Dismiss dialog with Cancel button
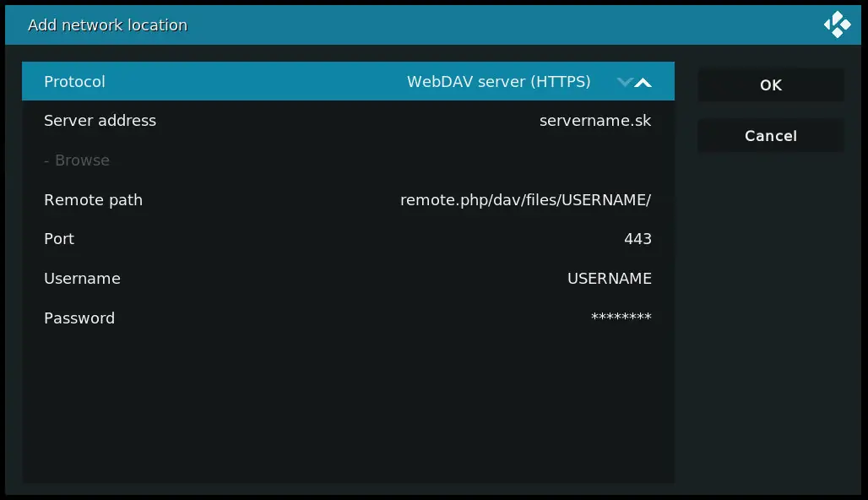Screen dimensions: 868x500 click(x=771, y=136)
